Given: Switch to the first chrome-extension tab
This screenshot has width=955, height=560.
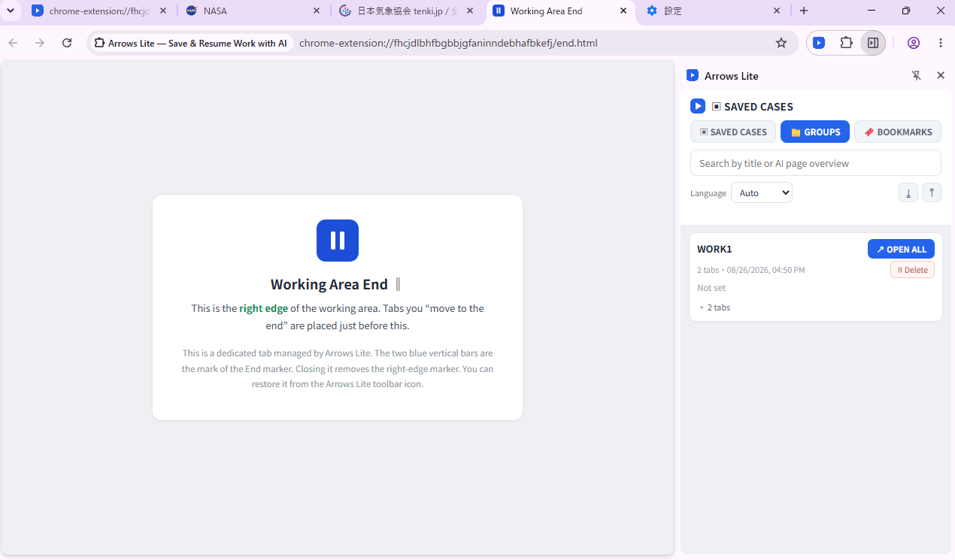Looking at the screenshot, I should pos(99,11).
